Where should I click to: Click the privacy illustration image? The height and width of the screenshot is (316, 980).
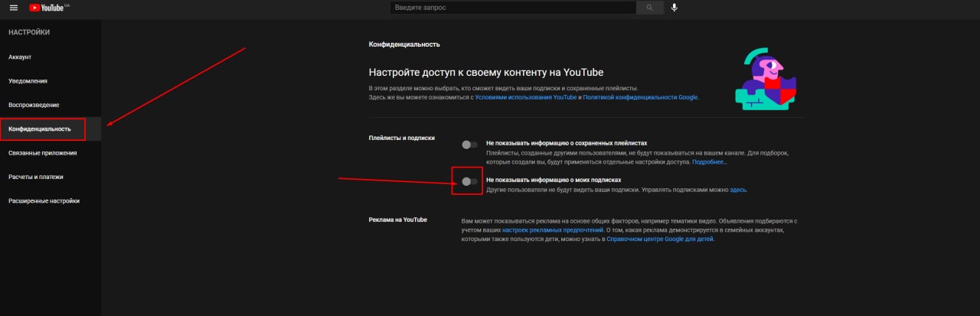pos(766,79)
